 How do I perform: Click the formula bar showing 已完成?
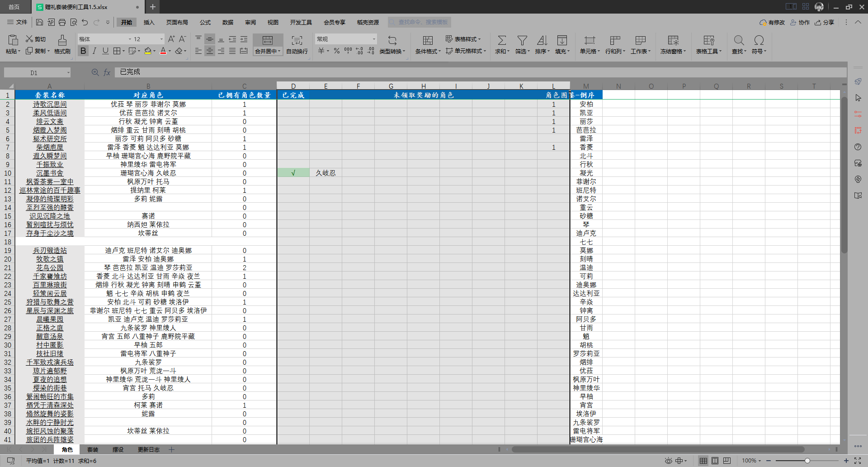point(481,72)
